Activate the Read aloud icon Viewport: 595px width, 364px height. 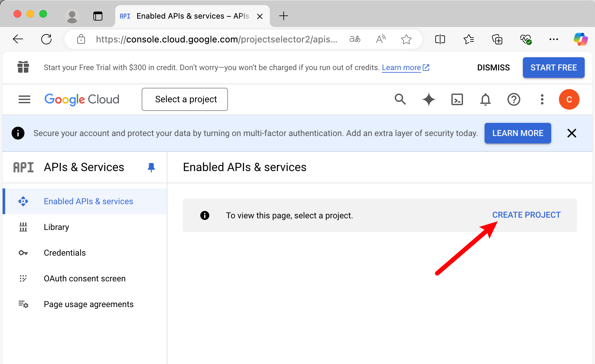381,39
